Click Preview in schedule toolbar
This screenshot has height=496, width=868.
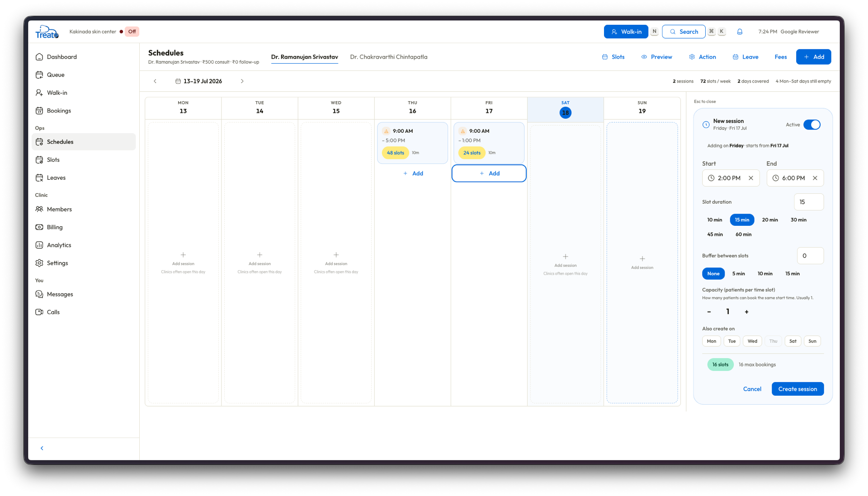[656, 57]
